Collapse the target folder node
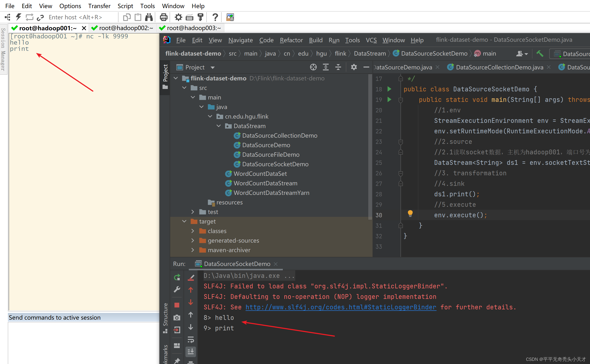The image size is (590, 364). [184, 221]
